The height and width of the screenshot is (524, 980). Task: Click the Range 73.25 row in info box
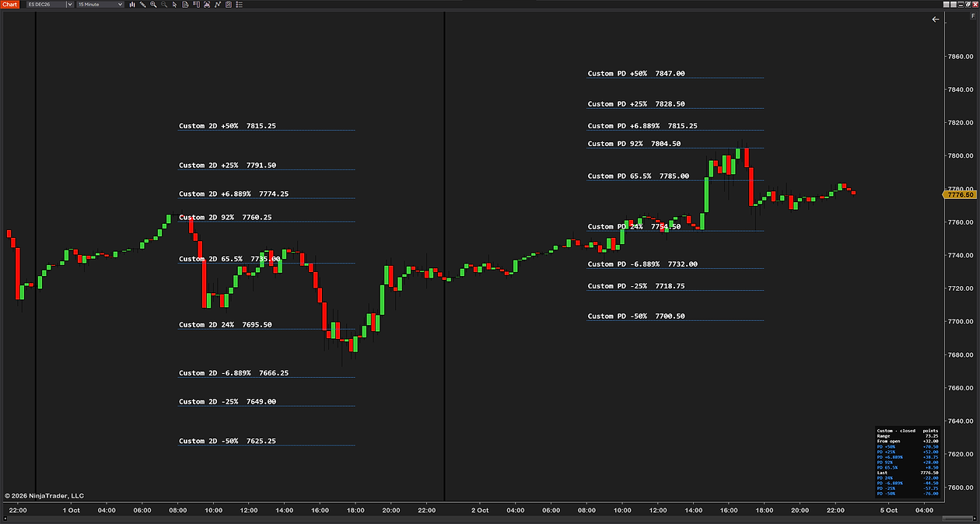coord(908,436)
